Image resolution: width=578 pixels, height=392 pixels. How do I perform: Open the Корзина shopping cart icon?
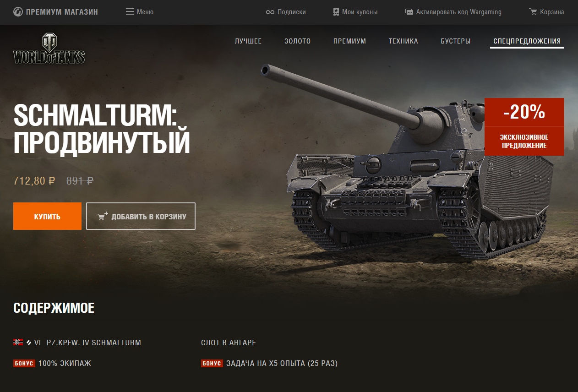[x=533, y=12]
